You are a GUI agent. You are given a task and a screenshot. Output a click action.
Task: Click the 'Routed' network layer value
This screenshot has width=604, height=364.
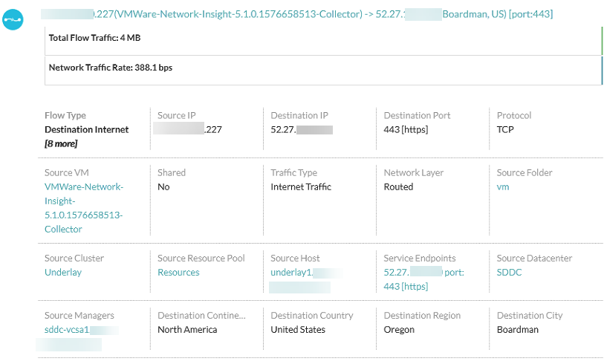click(398, 186)
